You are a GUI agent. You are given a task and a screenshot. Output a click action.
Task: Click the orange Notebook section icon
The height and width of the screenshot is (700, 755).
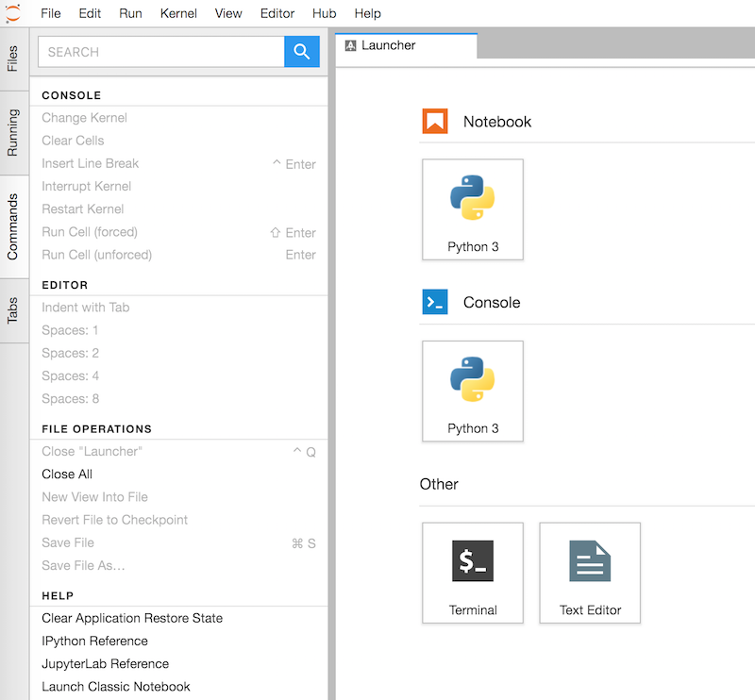(434, 121)
